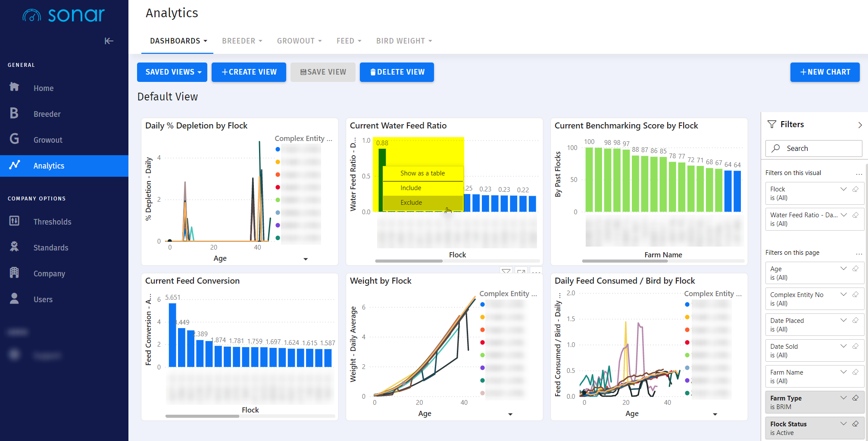Expand the Flock Status filter card

[843, 424]
